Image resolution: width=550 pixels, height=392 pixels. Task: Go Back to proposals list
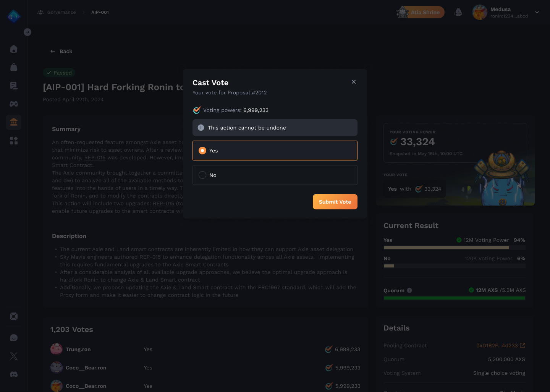61,51
